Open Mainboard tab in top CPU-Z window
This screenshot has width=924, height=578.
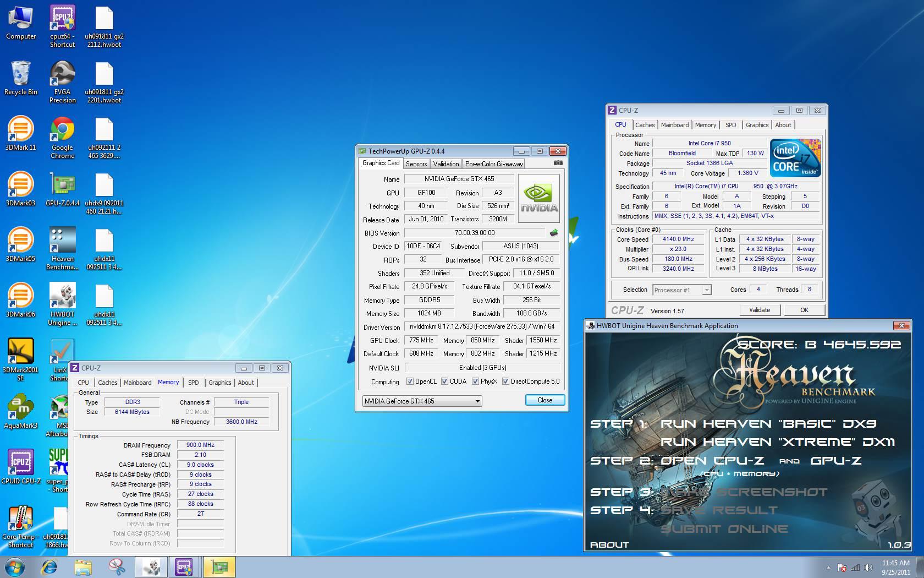[x=675, y=125]
